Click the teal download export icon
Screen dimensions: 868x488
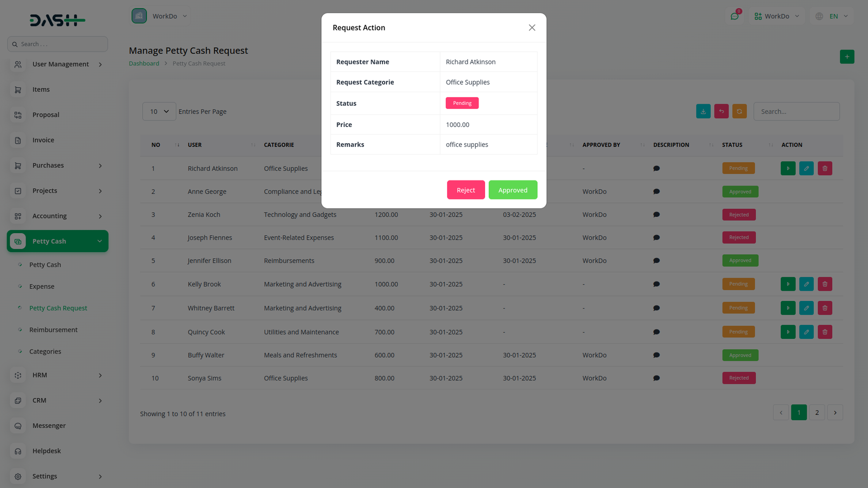click(703, 111)
